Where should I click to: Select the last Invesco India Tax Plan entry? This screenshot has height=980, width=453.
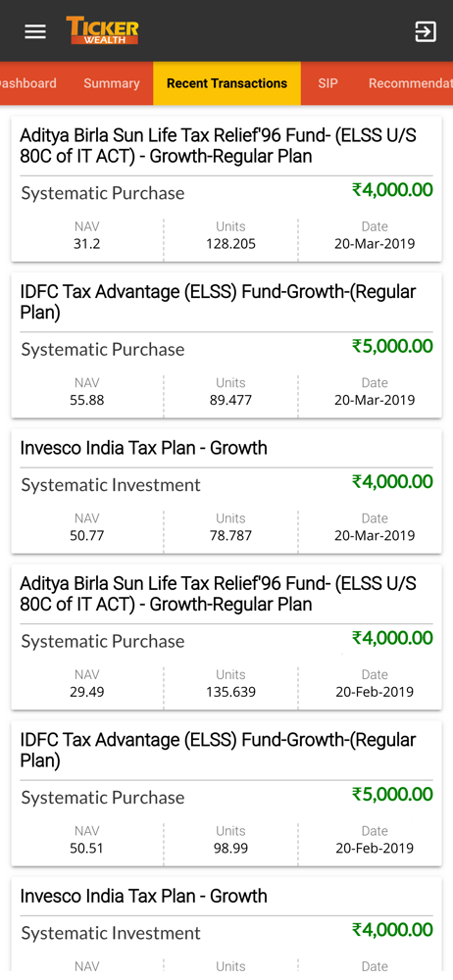tap(226, 928)
